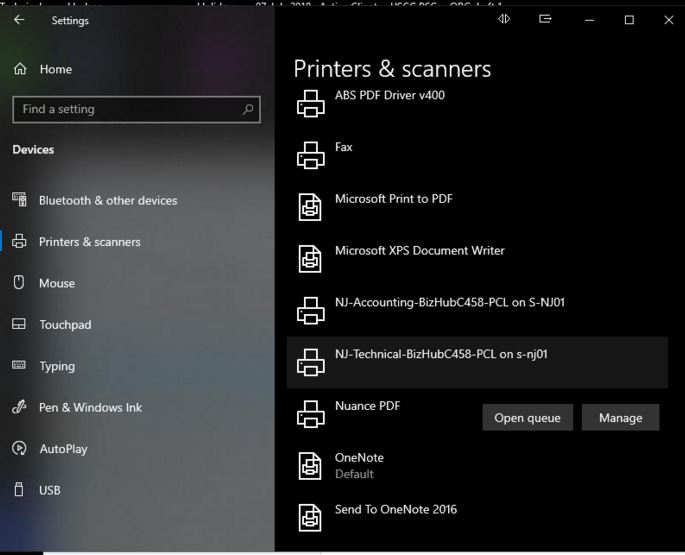The image size is (685, 555).
Task: Click the magnifier icon in search box
Action: [x=248, y=109]
